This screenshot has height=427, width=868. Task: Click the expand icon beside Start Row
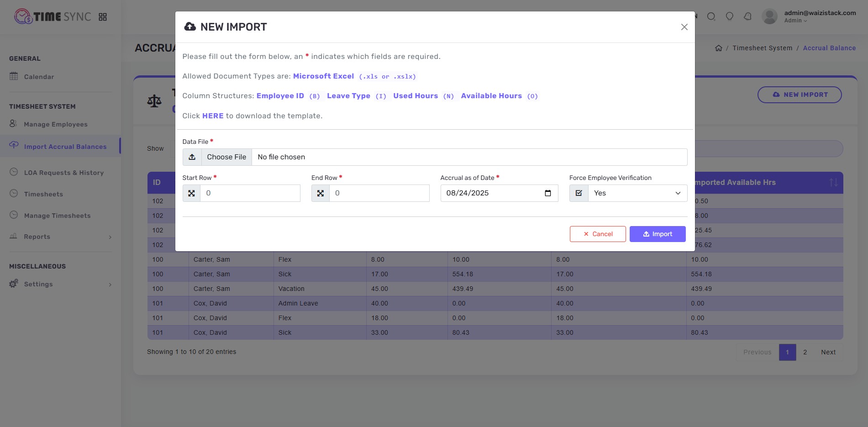click(x=192, y=193)
